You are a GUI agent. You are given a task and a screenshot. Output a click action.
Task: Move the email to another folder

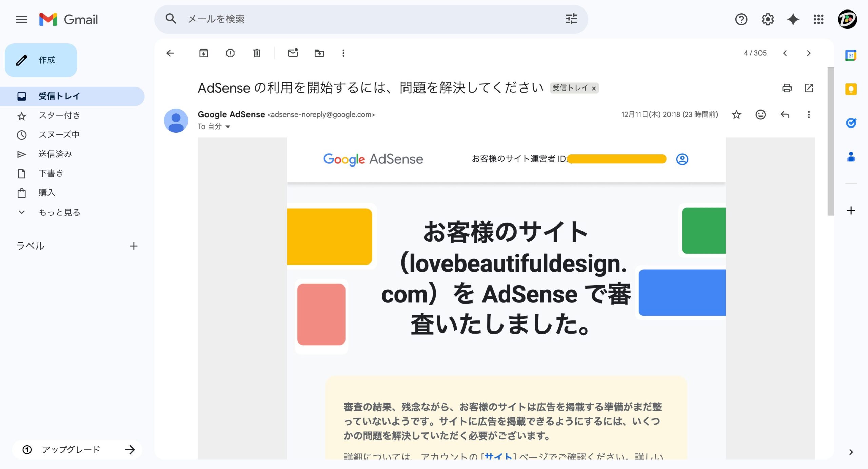coord(319,53)
